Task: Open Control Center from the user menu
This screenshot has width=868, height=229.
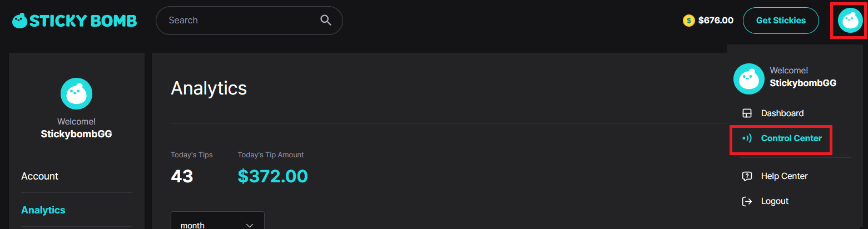Action: 791,138
